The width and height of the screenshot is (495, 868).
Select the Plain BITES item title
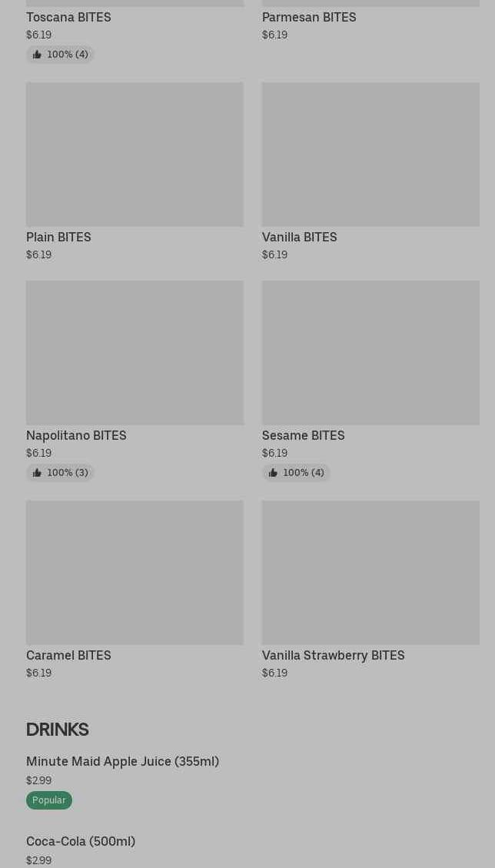tap(58, 237)
